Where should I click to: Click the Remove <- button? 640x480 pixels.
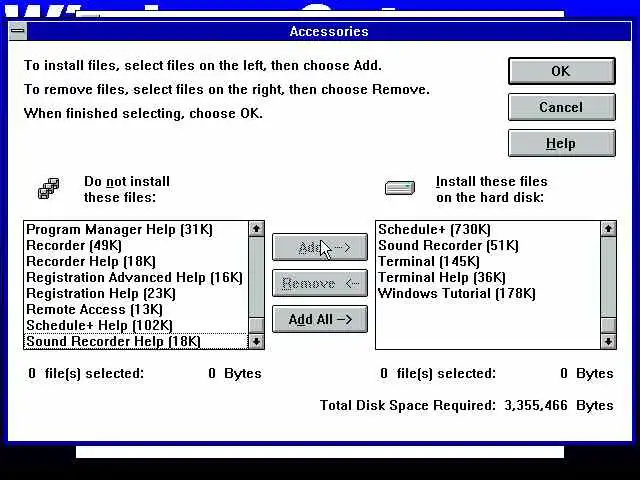[320, 283]
